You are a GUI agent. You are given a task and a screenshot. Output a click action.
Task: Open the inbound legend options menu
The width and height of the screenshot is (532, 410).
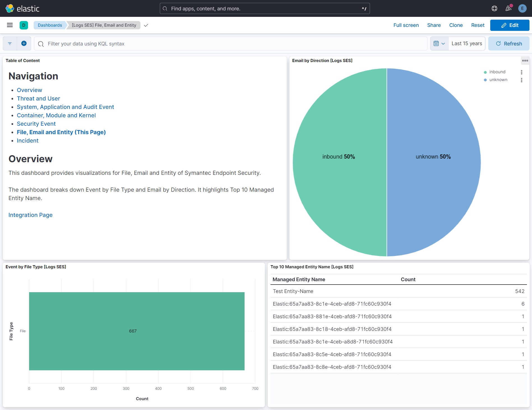pos(522,72)
